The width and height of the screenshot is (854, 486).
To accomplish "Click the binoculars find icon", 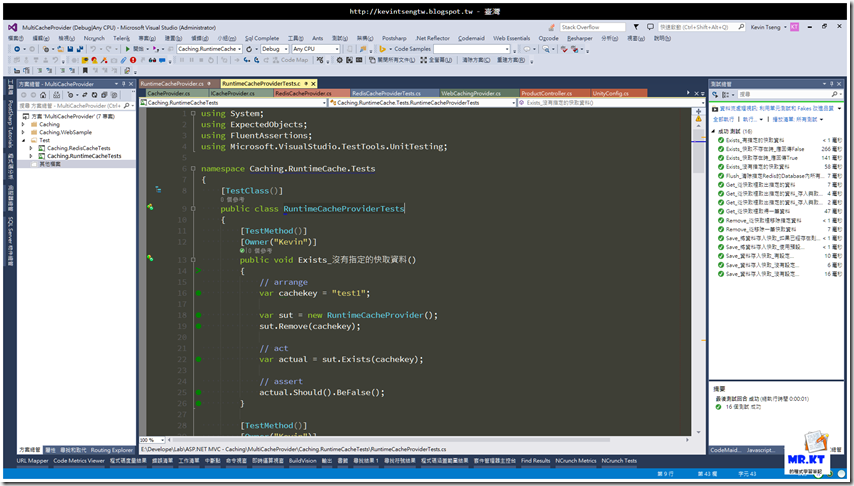I will click(152, 60).
